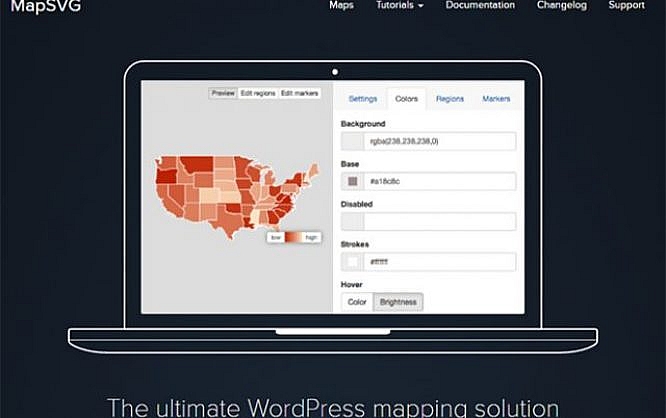The width and height of the screenshot is (666, 418).
Task: Click the Background label text
Action: pyautogui.click(x=363, y=124)
